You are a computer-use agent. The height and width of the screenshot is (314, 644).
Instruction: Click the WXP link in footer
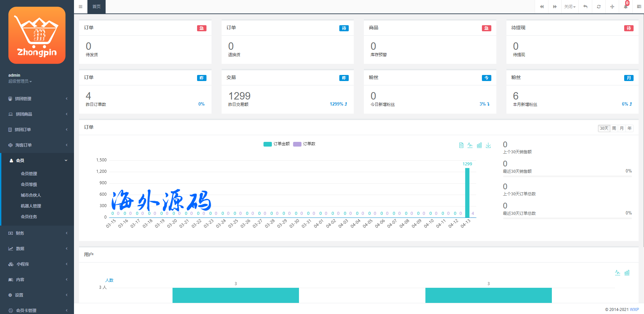click(x=634, y=309)
